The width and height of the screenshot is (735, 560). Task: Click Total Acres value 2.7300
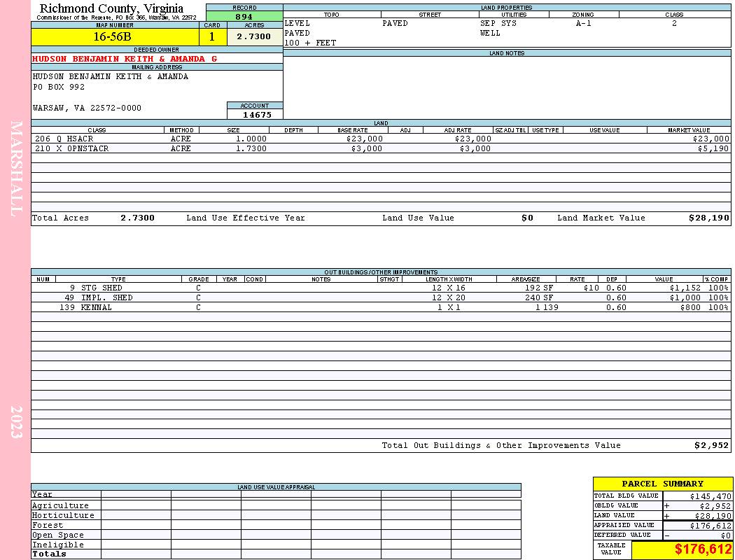(137, 218)
